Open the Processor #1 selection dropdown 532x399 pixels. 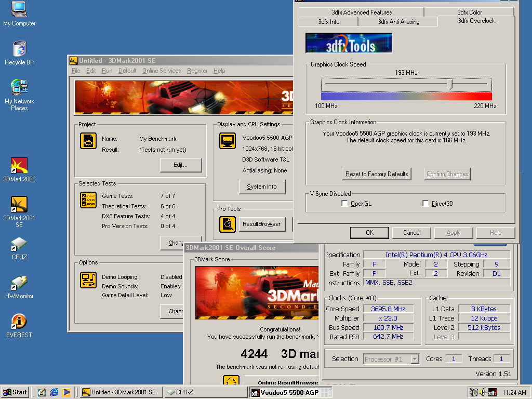pyautogui.click(x=415, y=359)
